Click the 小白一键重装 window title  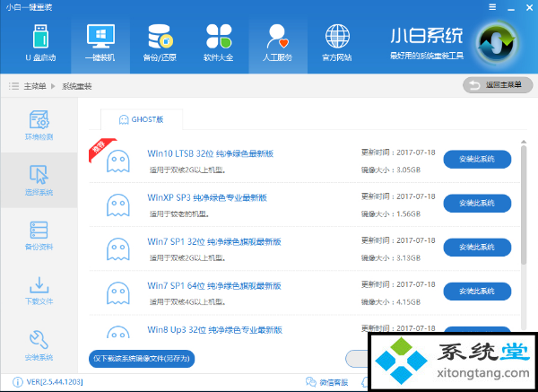tap(30, 7)
